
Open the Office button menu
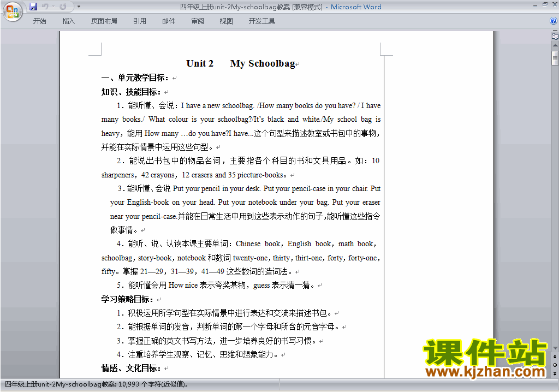click(x=13, y=12)
